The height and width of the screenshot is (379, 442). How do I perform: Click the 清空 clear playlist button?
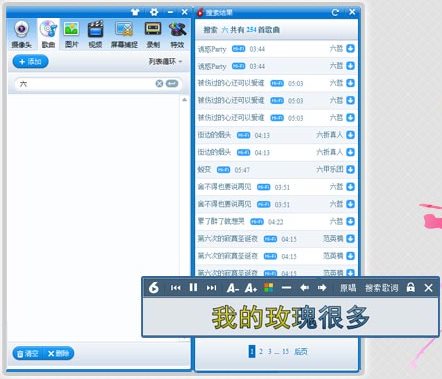(28, 353)
